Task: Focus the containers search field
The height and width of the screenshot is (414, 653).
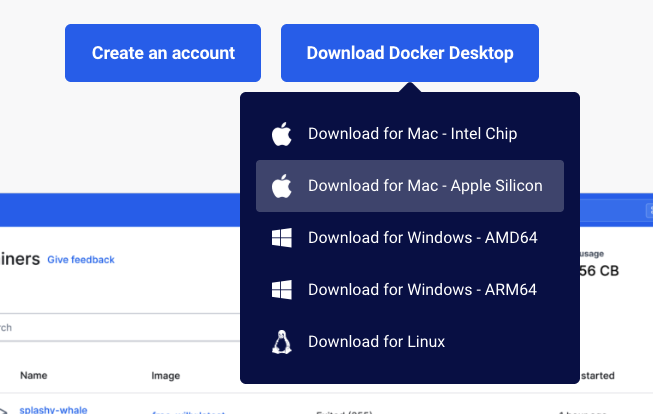Action: click(120, 327)
